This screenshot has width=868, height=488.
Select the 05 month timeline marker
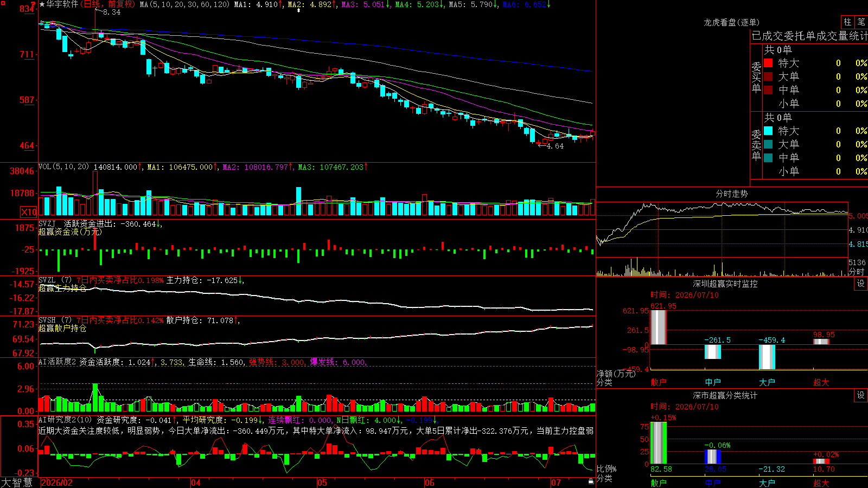pyautogui.click(x=322, y=483)
